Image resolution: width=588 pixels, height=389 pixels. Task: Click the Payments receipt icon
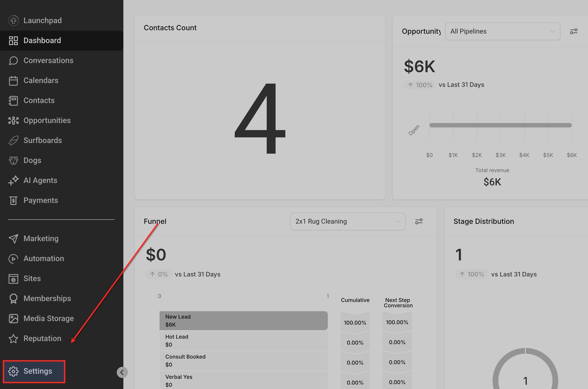coord(13,200)
